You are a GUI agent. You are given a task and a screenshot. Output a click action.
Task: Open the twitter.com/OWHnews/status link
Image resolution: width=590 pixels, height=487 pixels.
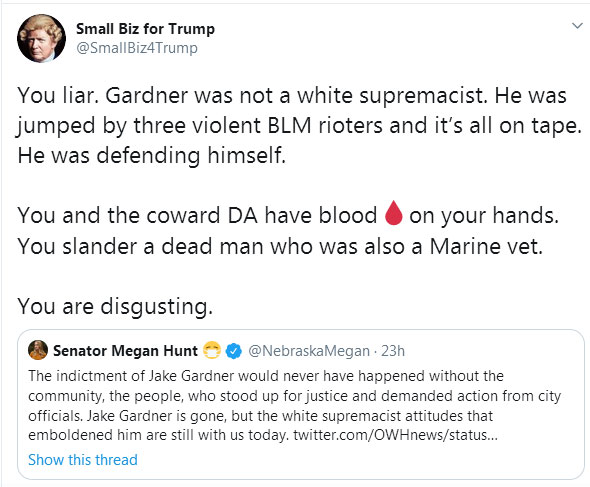click(395, 435)
